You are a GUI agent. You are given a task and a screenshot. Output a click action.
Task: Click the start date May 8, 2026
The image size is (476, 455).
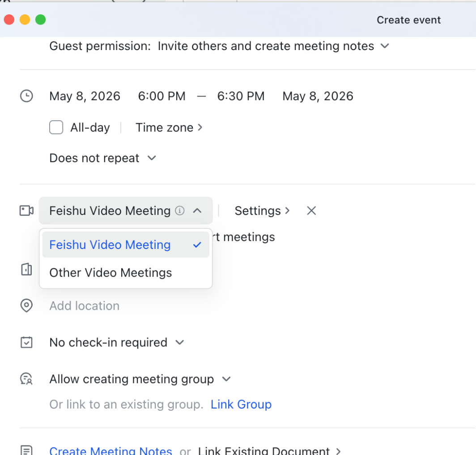85,96
